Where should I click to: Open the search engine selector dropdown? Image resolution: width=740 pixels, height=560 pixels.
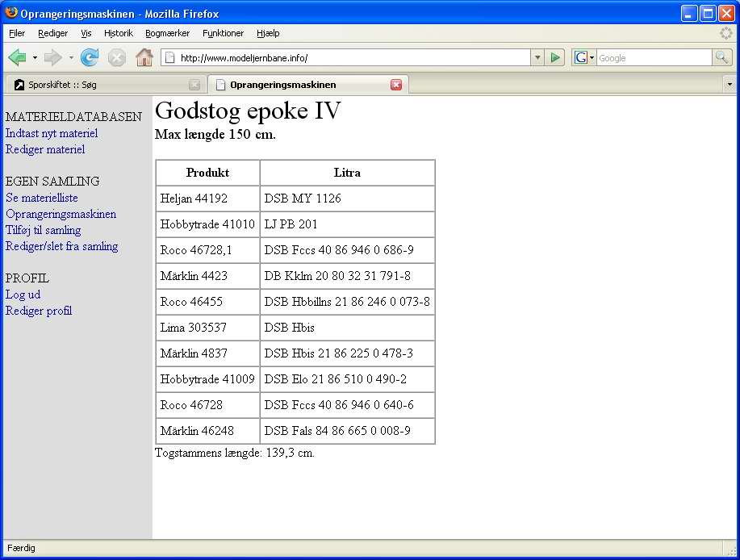pyautogui.click(x=592, y=58)
